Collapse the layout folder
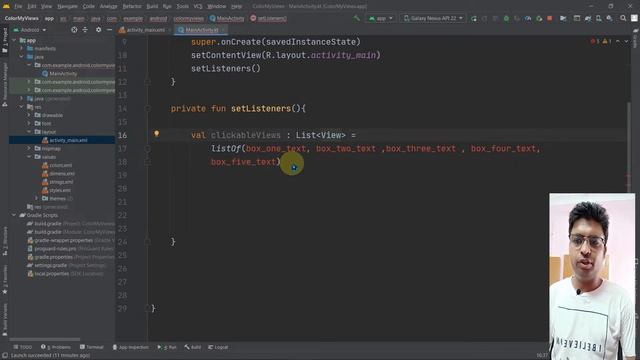 point(29,132)
